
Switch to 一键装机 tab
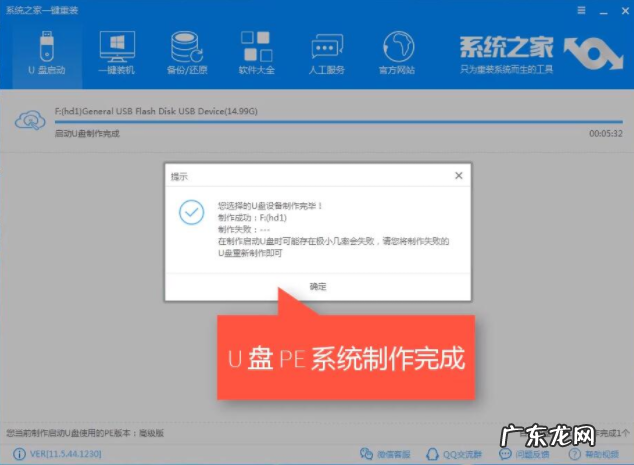(117, 53)
